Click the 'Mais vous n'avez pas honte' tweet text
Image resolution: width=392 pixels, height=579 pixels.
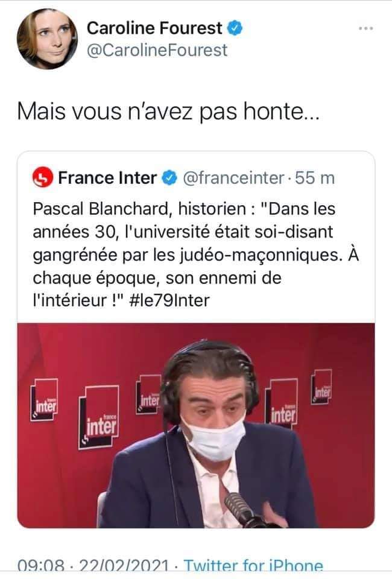pyautogui.click(x=168, y=111)
